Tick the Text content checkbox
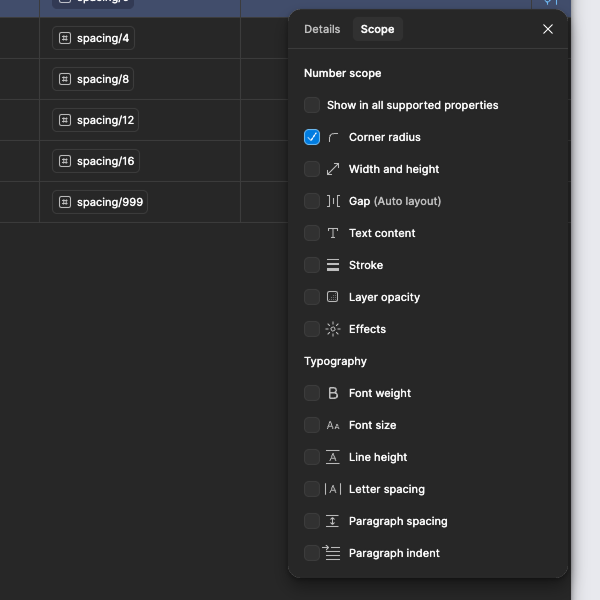This screenshot has width=600, height=600. (312, 233)
